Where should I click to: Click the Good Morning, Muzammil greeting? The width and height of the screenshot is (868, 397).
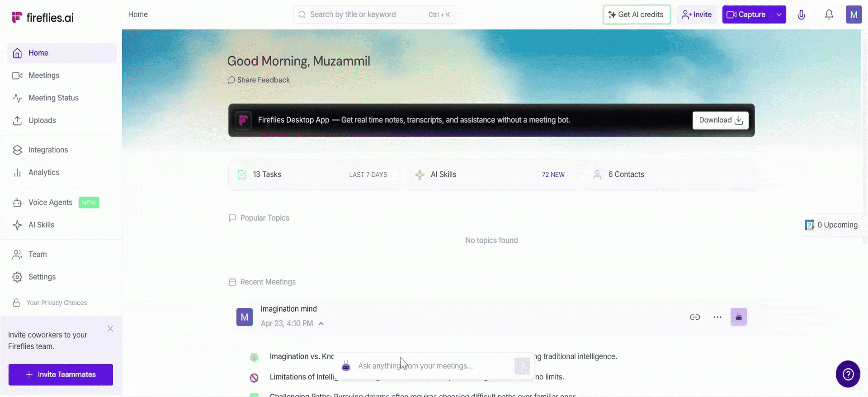298,61
